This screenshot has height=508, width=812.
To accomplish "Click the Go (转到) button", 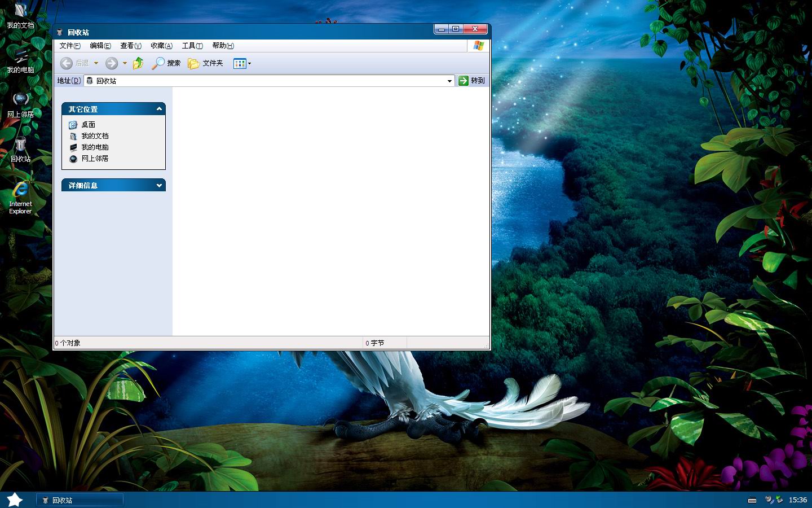I will 472,81.
